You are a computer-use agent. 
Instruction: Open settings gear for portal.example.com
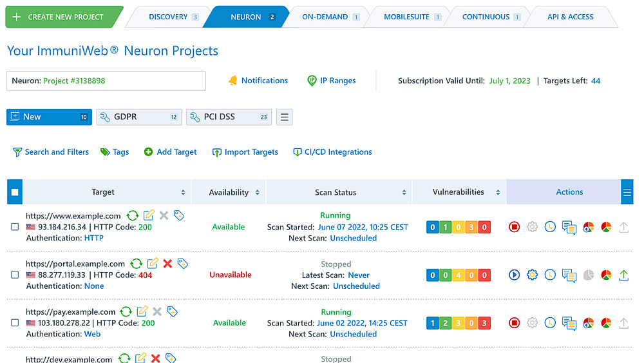(532, 275)
